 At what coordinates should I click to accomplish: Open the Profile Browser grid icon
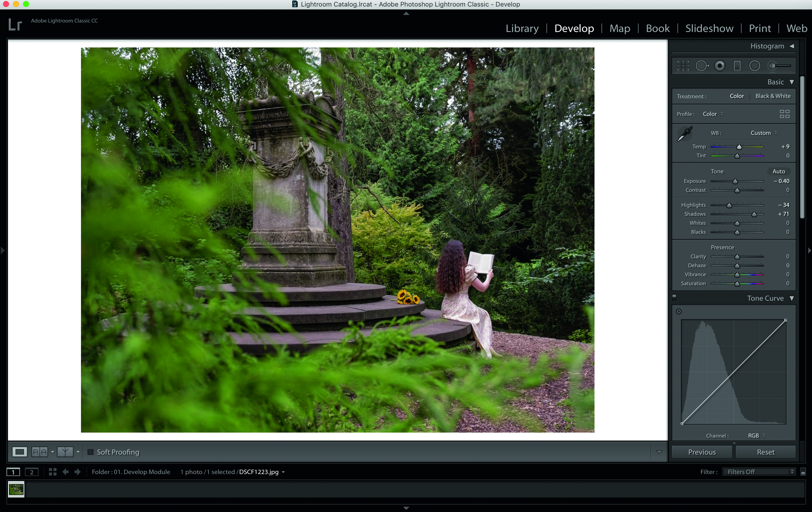click(784, 114)
